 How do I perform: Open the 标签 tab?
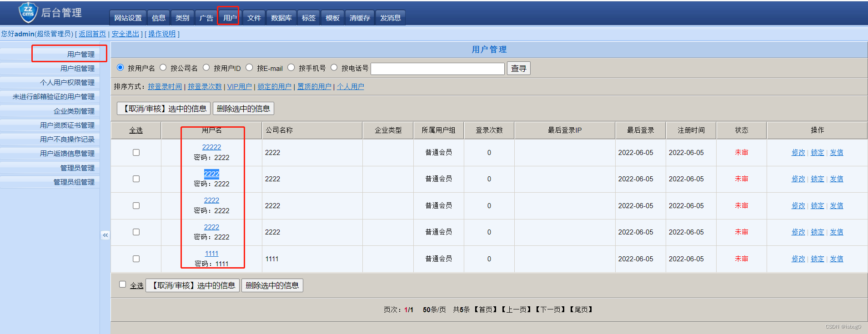click(x=309, y=18)
